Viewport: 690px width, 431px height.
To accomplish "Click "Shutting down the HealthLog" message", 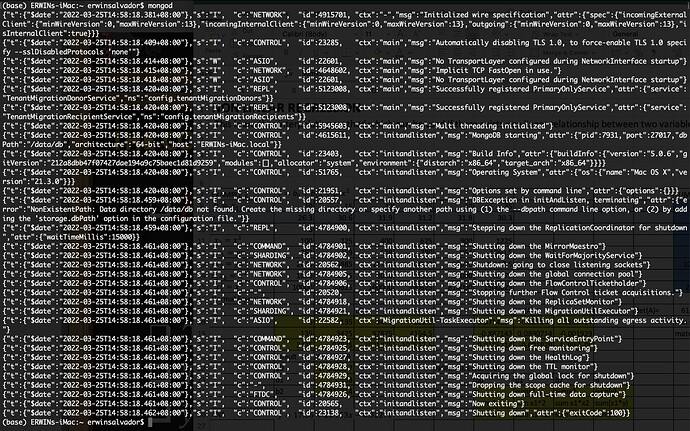I will [528, 357].
